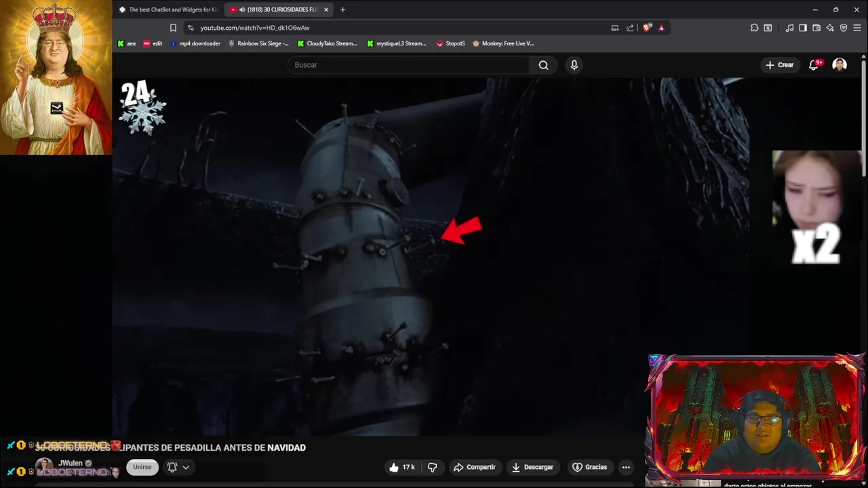The image size is (868, 488).
Task: Close the 30 CURIOSIDADES tab
Action: [326, 9]
